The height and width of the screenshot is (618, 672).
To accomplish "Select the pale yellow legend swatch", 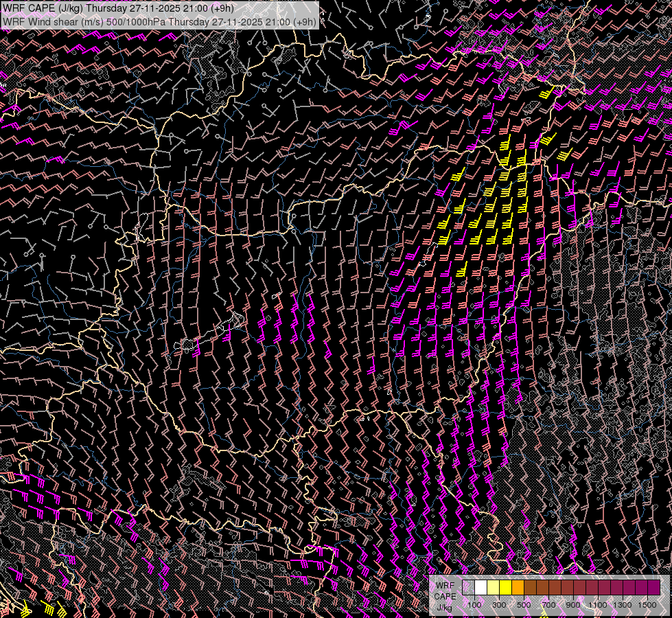I will (x=493, y=588).
